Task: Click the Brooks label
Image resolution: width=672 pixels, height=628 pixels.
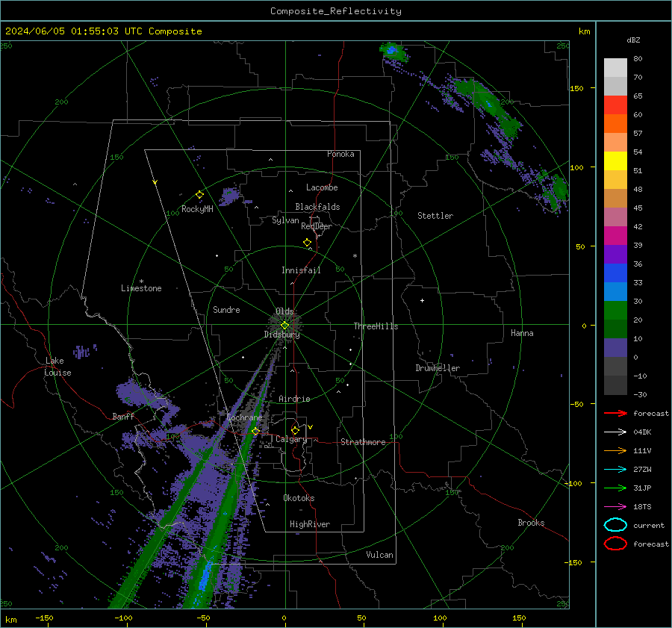Action: click(x=531, y=523)
